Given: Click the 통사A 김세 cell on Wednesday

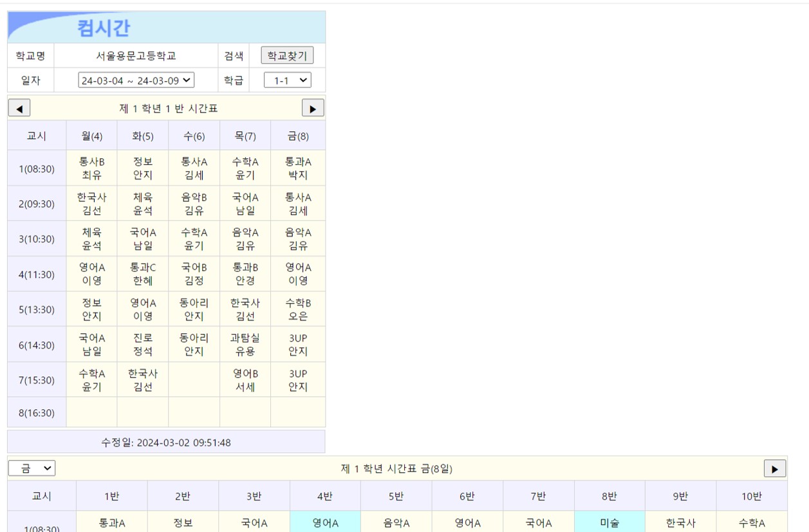Looking at the screenshot, I should 194,169.
